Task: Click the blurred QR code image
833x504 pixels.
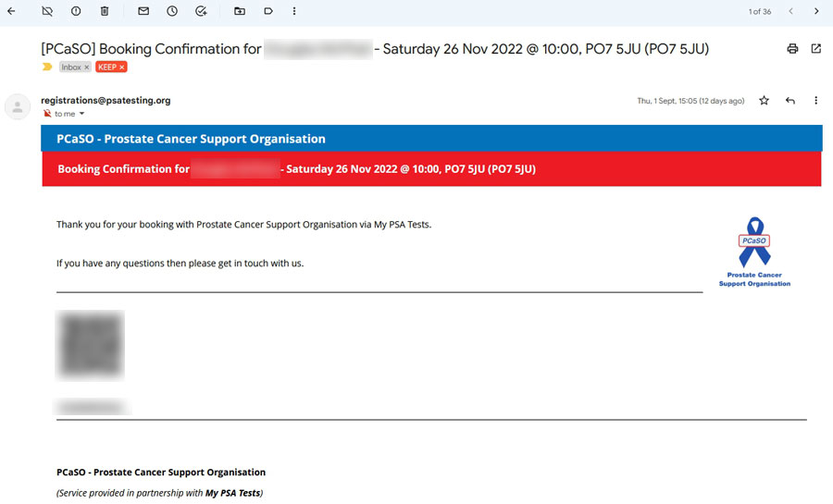Action: (x=91, y=345)
